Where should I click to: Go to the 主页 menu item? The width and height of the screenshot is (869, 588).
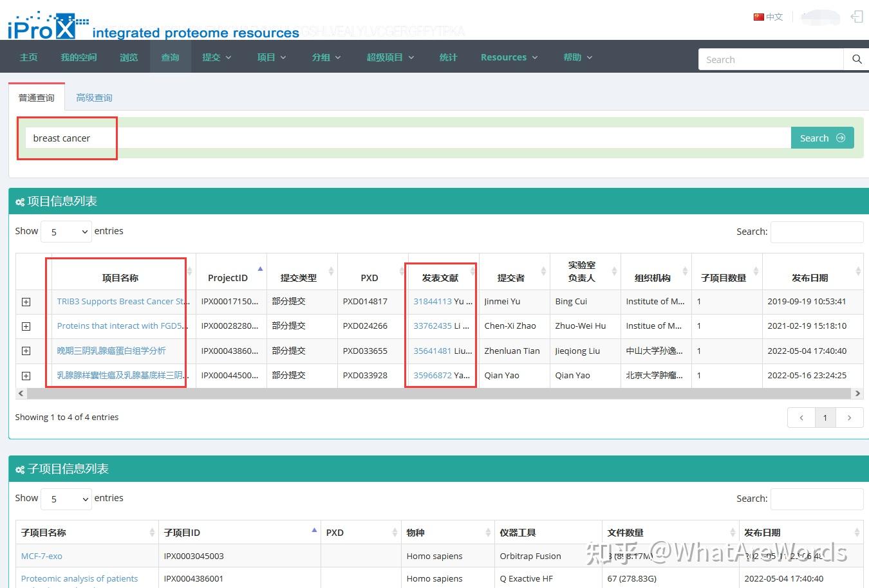[x=28, y=57]
